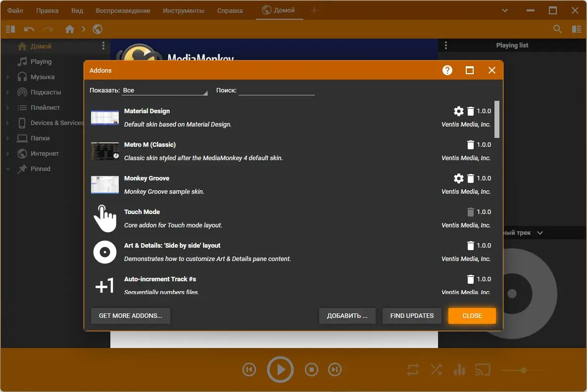
Task: Delete the Material Design addon
Action: [x=471, y=111]
